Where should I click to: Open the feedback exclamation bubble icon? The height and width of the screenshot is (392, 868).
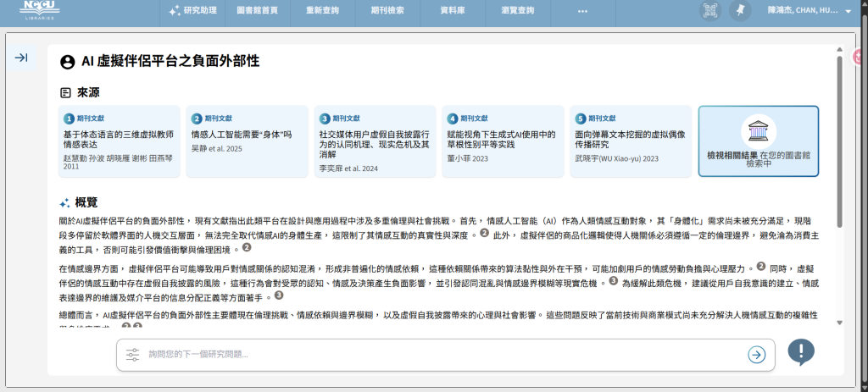coord(800,352)
